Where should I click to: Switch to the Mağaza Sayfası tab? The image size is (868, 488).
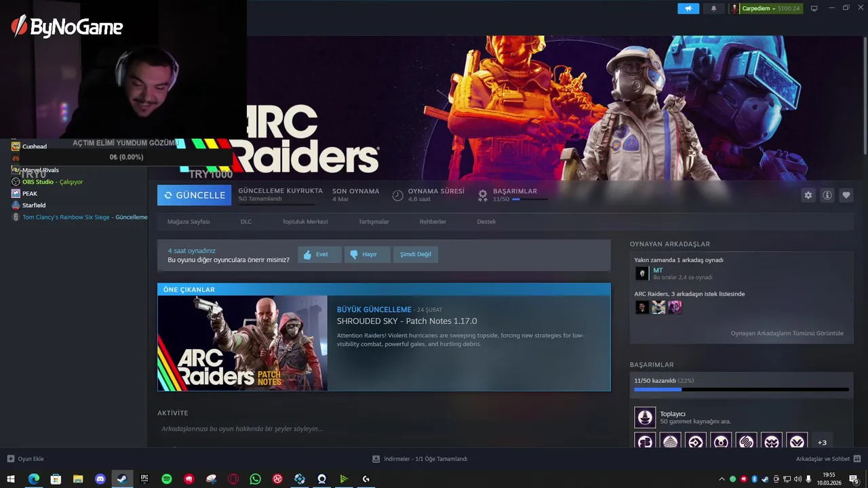189,222
